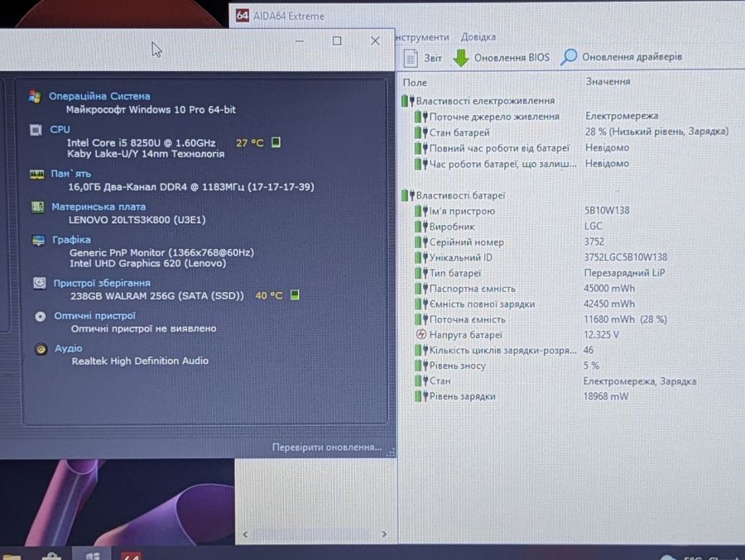Image resolution: width=745 pixels, height=560 pixels.
Task: Select the Ємність повної зарядки row label
Action: click(x=483, y=304)
